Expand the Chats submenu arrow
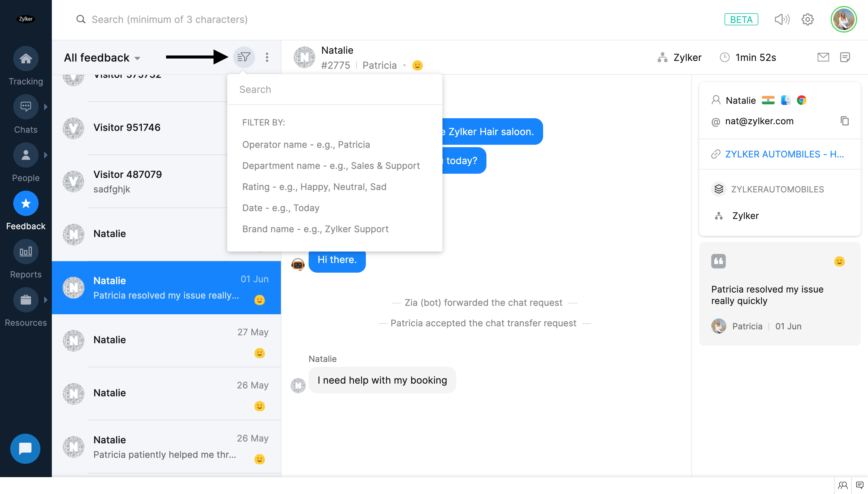The image size is (868, 494). tap(46, 107)
